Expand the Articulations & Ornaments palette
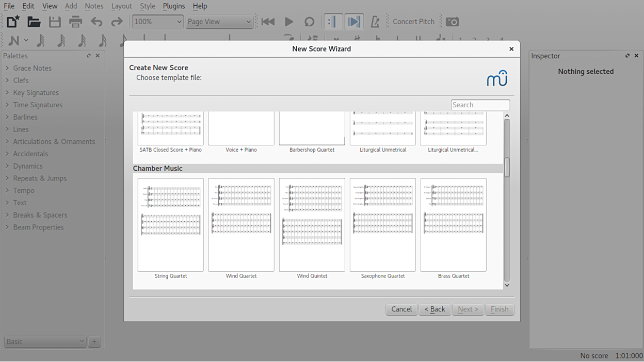The width and height of the screenshot is (644, 362). [54, 141]
